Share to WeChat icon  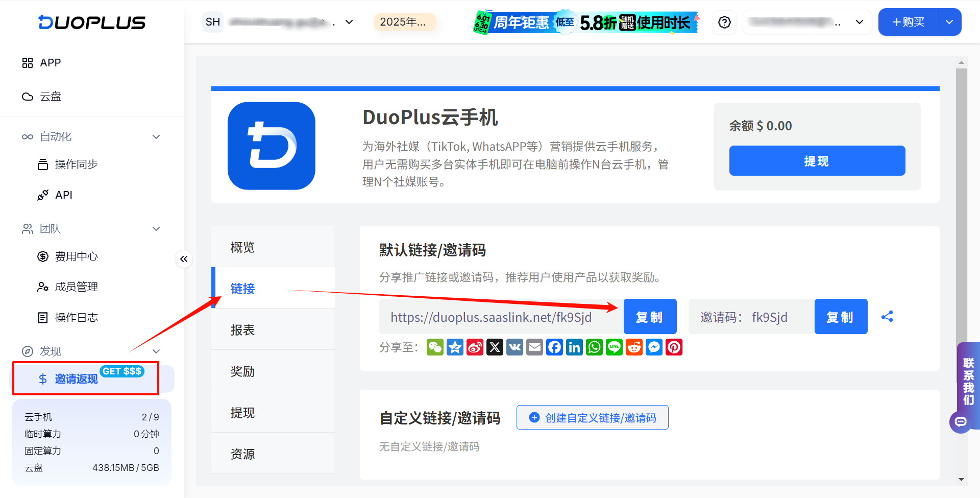[x=435, y=347]
